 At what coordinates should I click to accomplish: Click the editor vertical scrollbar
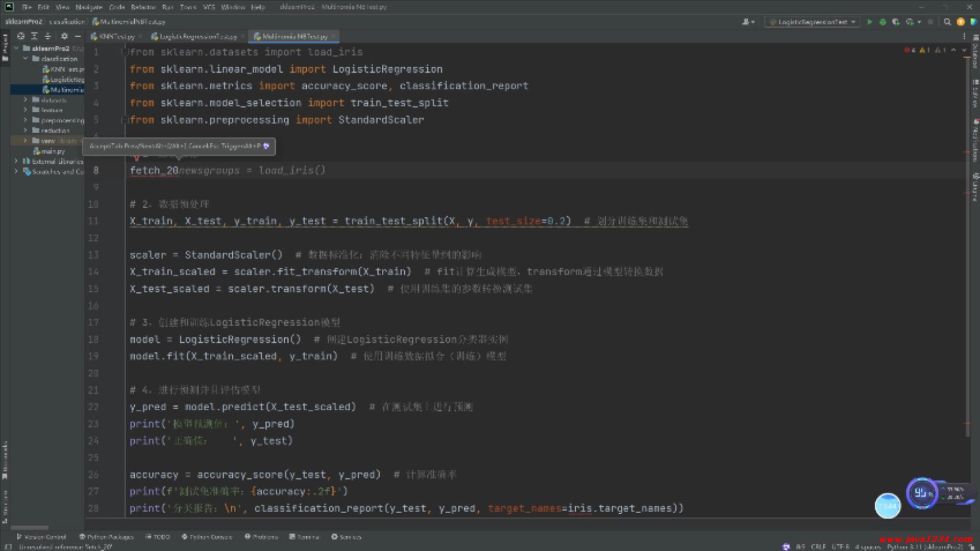point(967,245)
